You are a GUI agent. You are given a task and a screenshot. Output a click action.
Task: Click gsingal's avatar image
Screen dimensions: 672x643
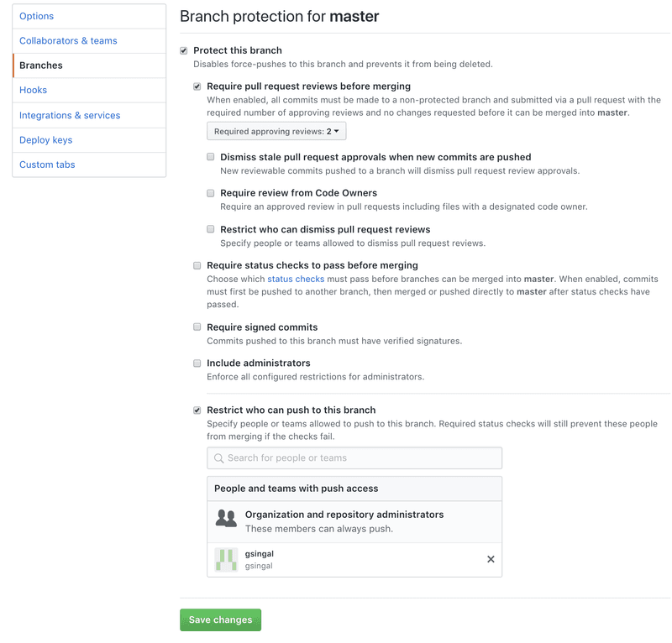pos(226,560)
